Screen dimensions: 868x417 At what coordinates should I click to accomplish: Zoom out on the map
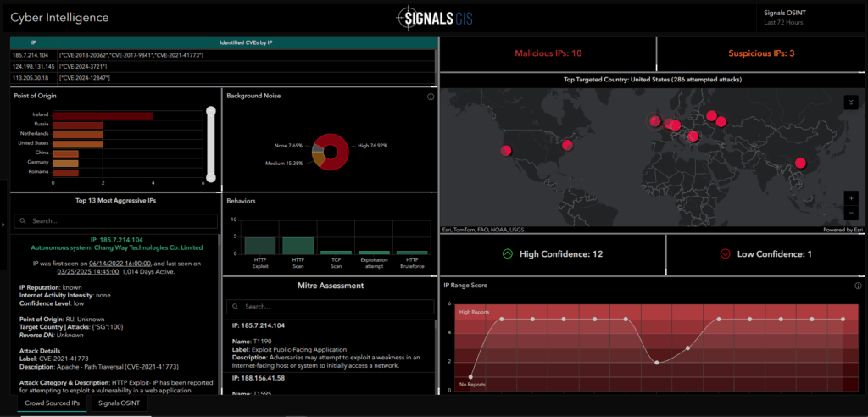tap(851, 212)
